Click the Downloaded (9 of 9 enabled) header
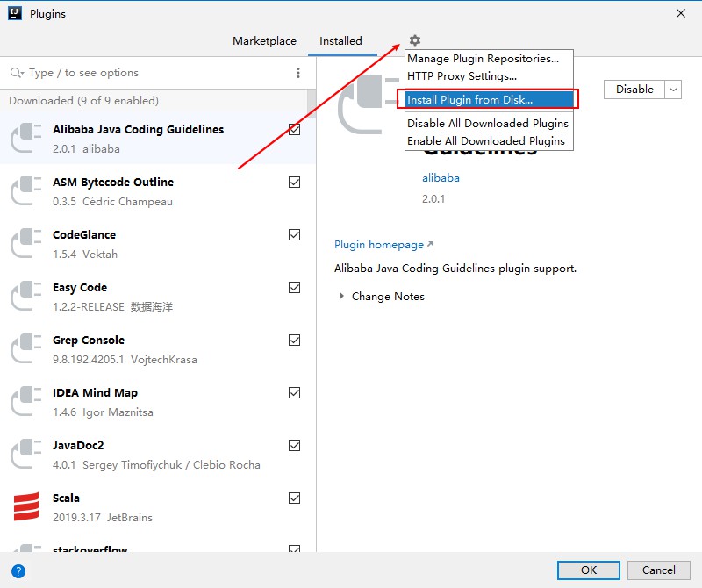Image resolution: width=702 pixels, height=588 pixels. click(x=83, y=101)
